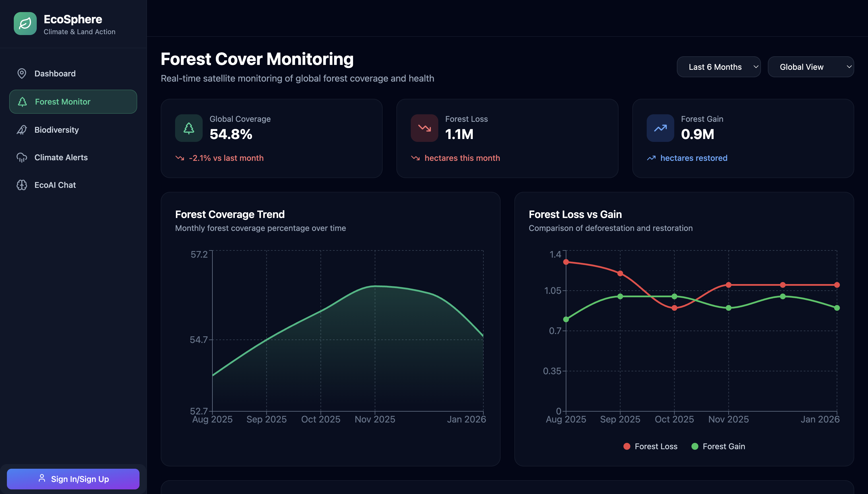Click the red Forest Loss legend dot

point(627,446)
